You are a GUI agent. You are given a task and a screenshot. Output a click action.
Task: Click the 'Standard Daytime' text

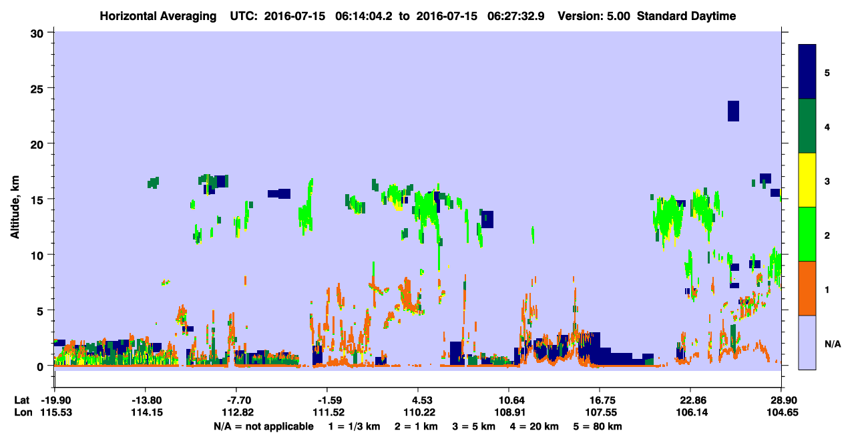pos(686,16)
